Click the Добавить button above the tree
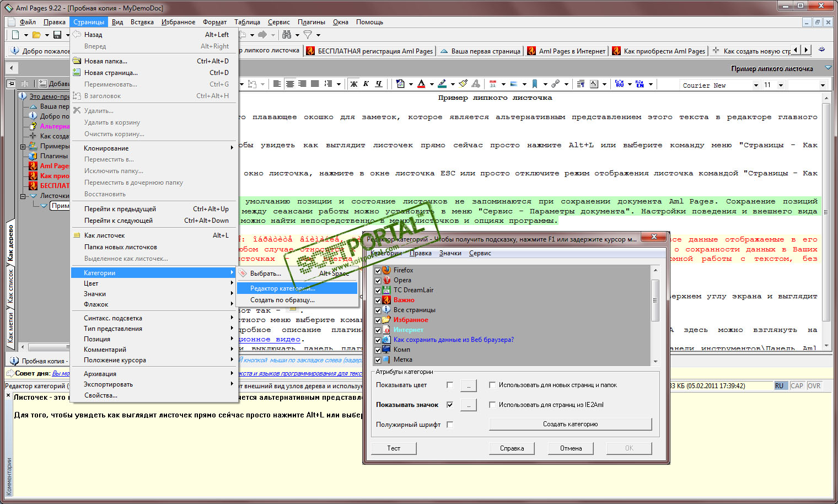The height and width of the screenshot is (504, 838). click(x=55, y=84)
